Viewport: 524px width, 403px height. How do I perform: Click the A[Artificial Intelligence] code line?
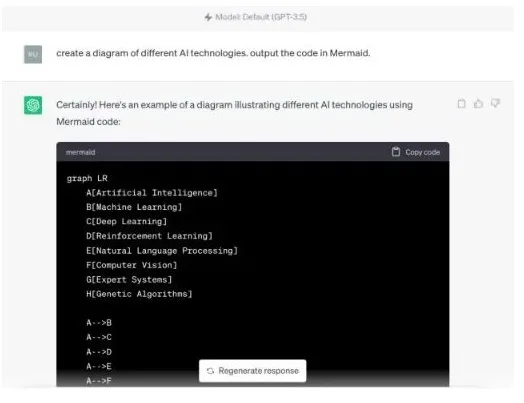pyautogui.click(x=152, y=193)
